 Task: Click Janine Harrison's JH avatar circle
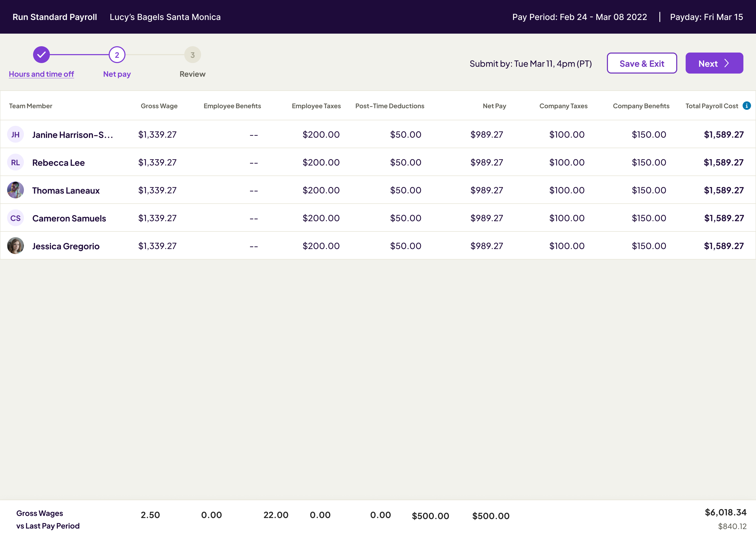coord(15,134)
